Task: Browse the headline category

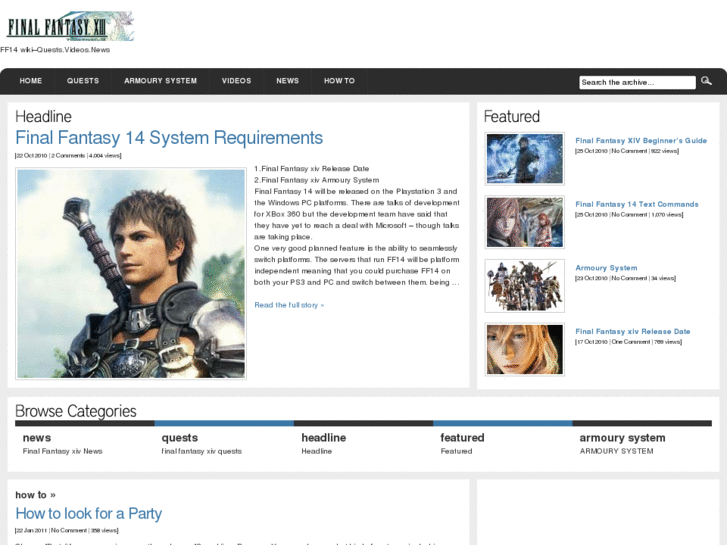Action: click(324, 438)
